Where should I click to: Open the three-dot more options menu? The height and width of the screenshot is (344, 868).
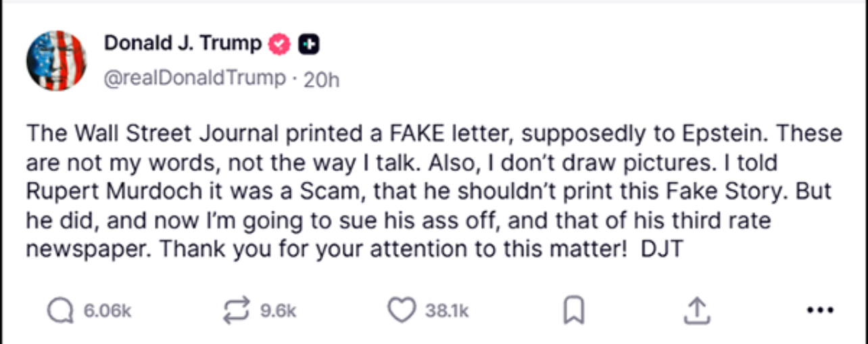820,311
